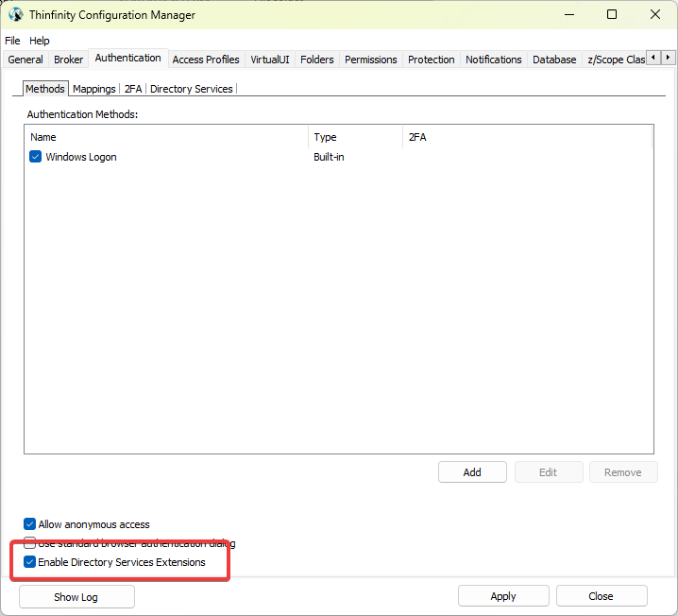
Task: Click the Thinfinity globe app icon
Action: pos(15,15)
